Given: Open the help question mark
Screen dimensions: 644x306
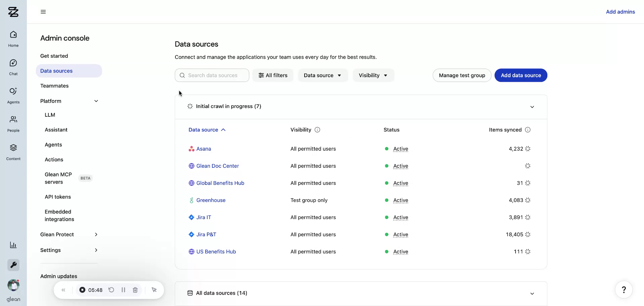Looking at the screenshot, I should click(624, 290).
